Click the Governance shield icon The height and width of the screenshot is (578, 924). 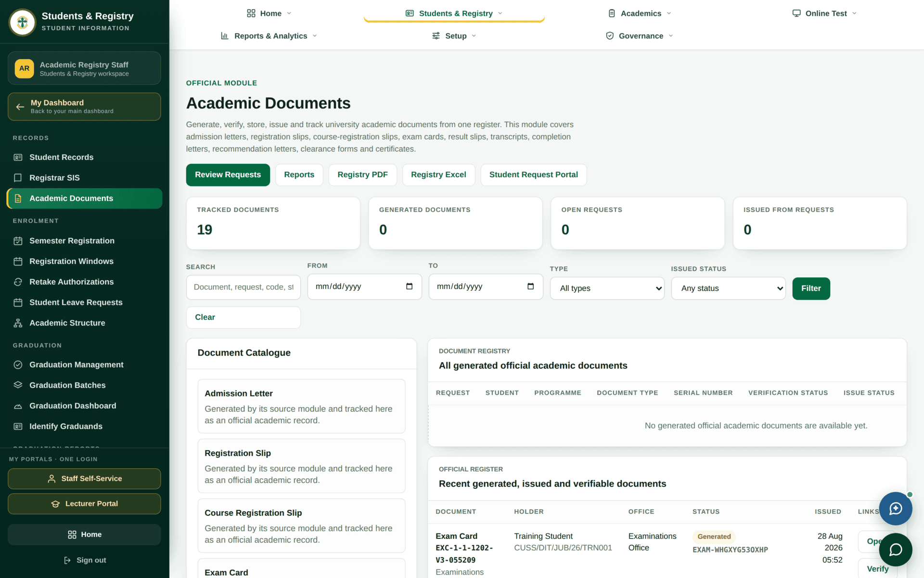[610, 36]
